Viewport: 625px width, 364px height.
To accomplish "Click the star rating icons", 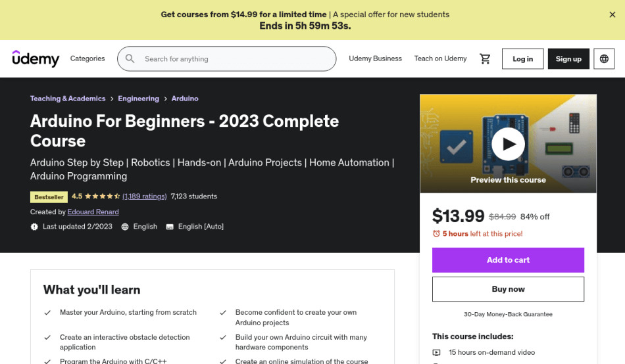I will (102, 196).
